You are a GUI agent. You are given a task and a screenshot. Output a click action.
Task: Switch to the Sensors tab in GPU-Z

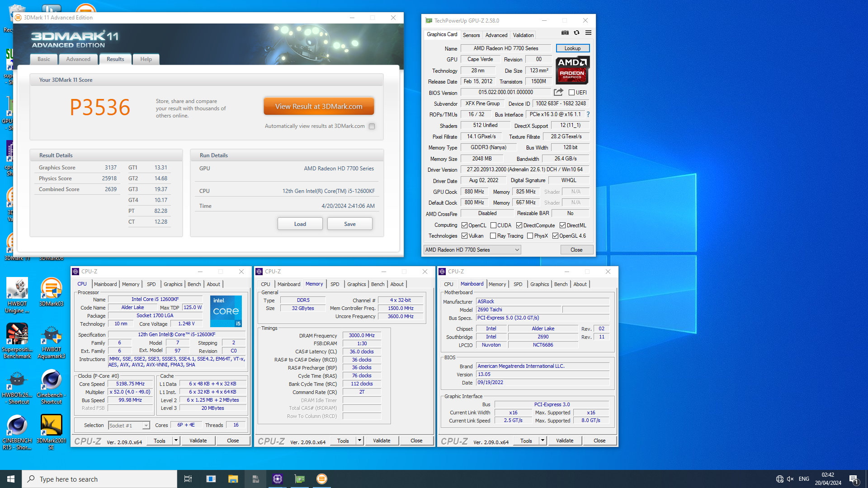point(471,35)
